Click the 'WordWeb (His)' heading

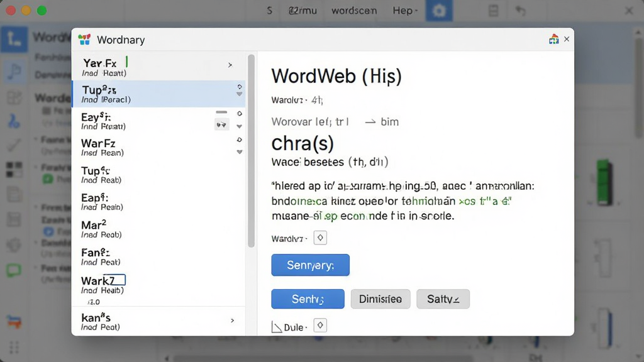pos(336,76)
